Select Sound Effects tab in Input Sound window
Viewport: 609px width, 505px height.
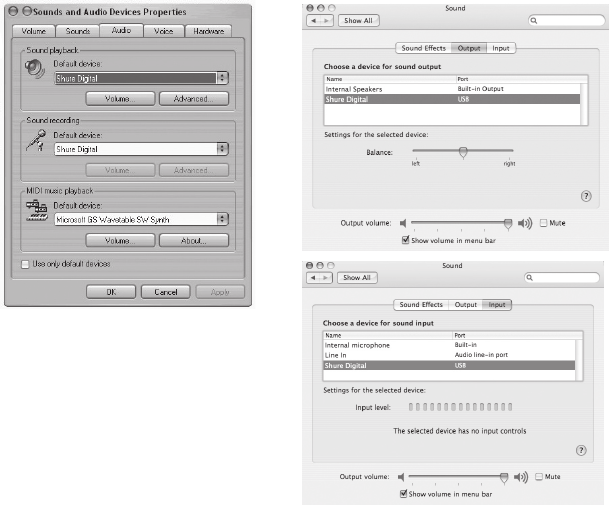point(421,305)
